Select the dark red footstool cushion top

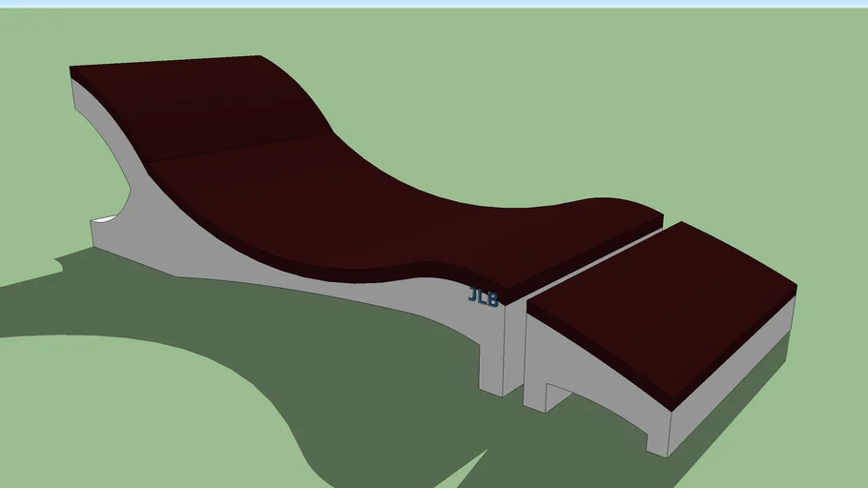(x=663, y=305)
